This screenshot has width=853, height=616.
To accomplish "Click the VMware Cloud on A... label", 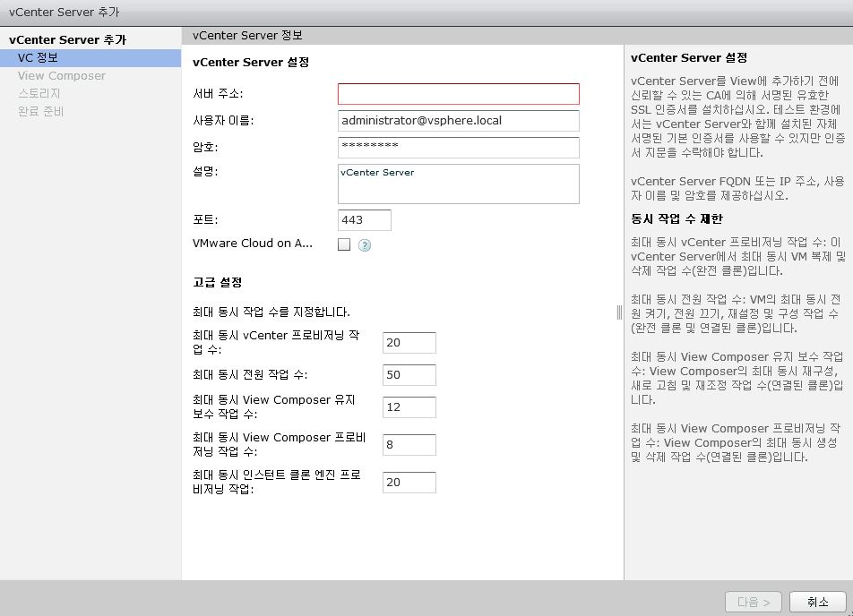I will [x=253, y=244].
